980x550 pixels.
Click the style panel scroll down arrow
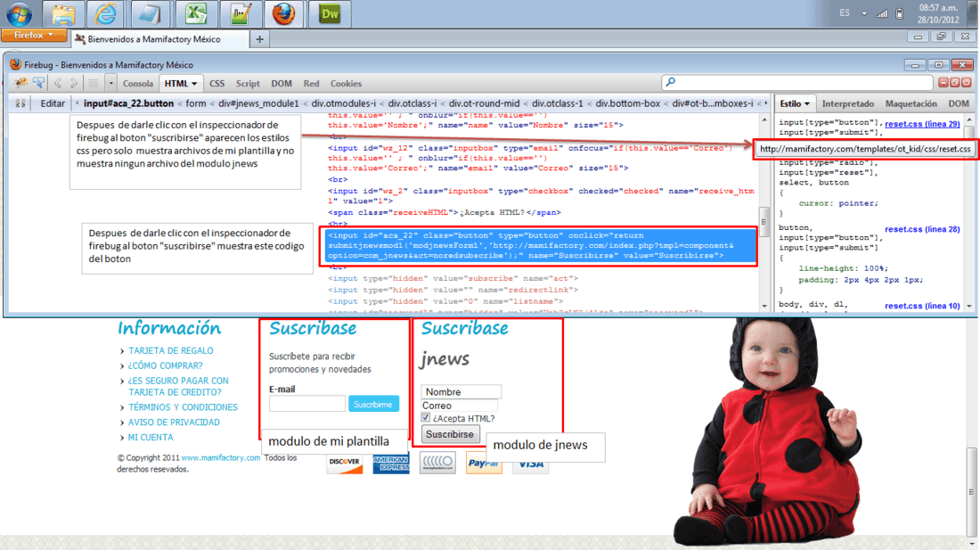click(969, 307)
